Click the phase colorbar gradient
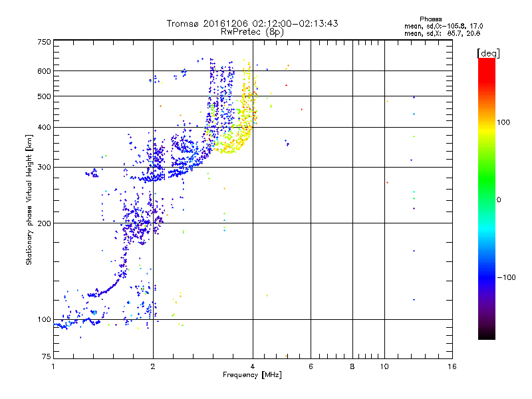The image size is (532, 399). click(x=487, y=198)
